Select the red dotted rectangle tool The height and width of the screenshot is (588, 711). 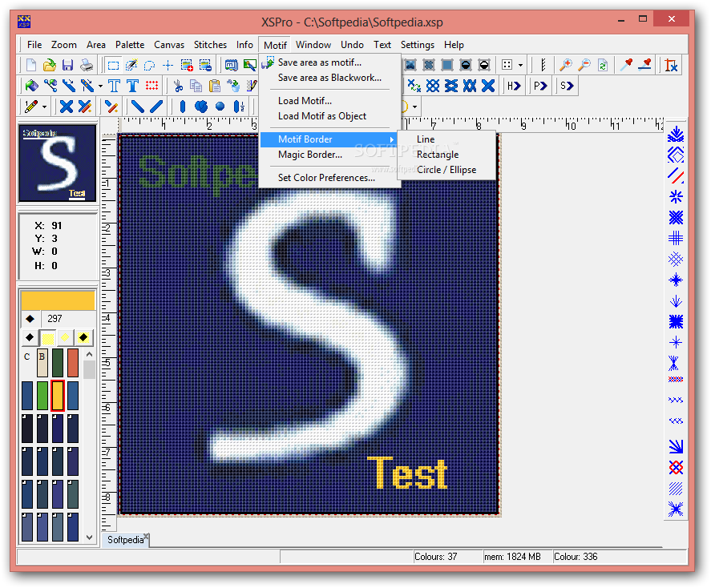tap(151, 86)
